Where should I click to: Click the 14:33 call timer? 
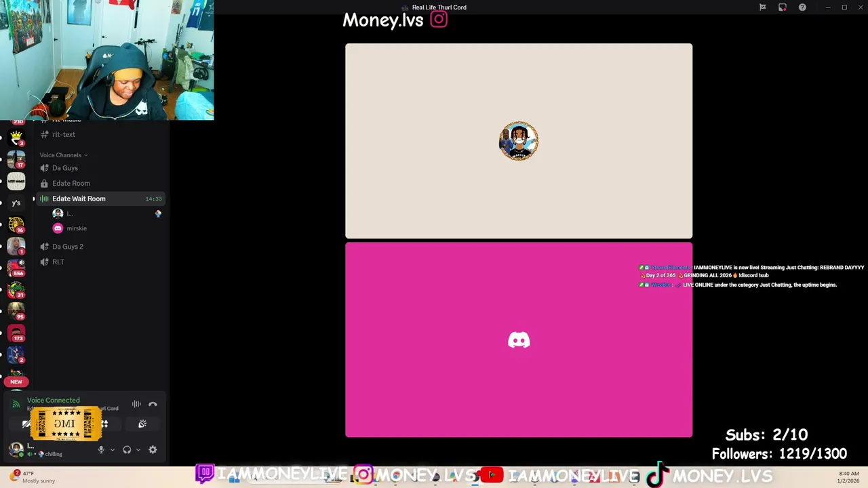(153, 199)
